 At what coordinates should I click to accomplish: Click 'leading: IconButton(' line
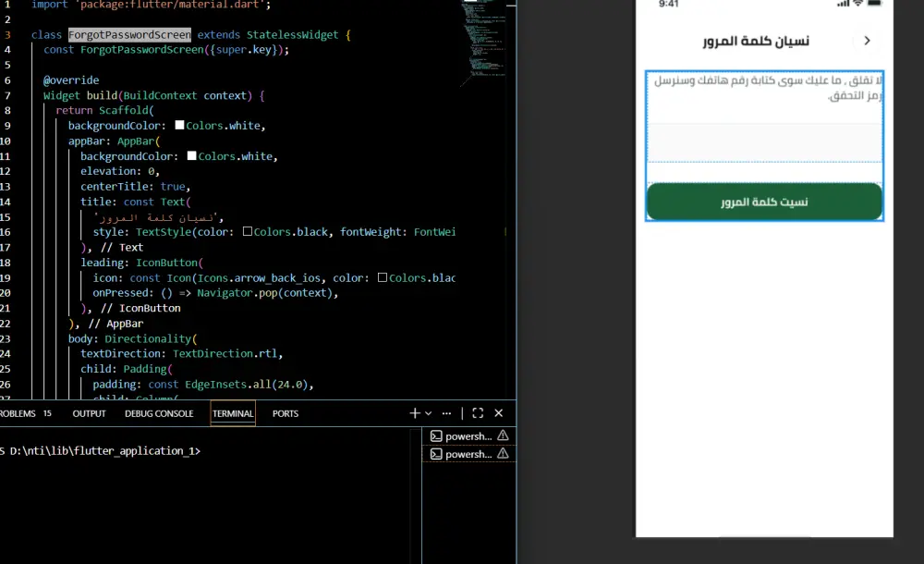coord(142,263)
